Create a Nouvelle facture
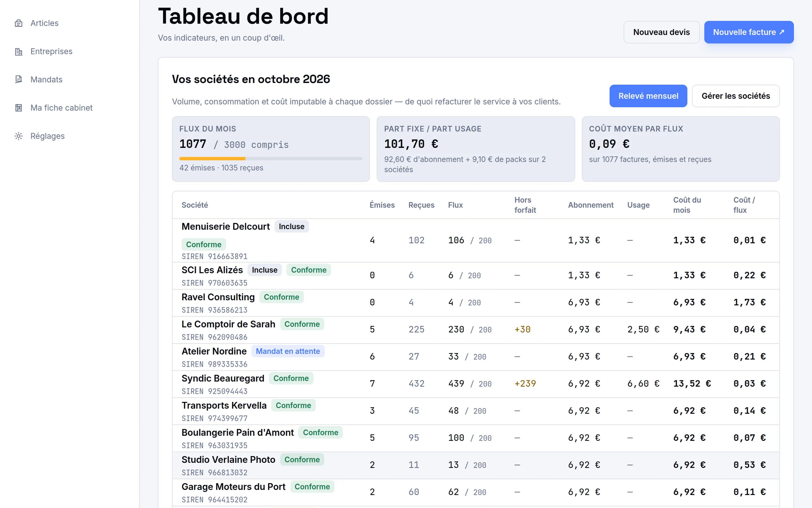812x508 pixels. tap(749, 32)
